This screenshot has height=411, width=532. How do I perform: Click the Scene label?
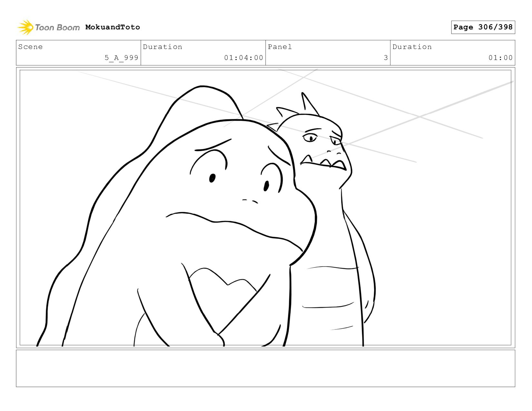(30, 47)
